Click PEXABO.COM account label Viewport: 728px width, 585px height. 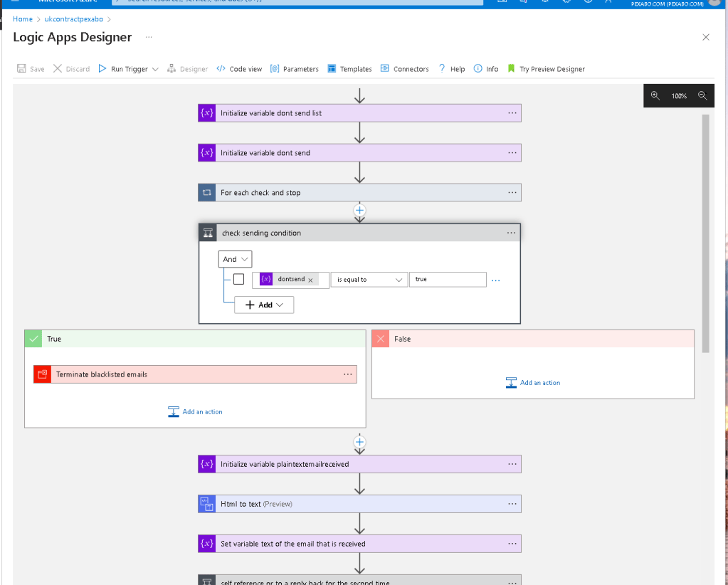(x=668, y=4)
